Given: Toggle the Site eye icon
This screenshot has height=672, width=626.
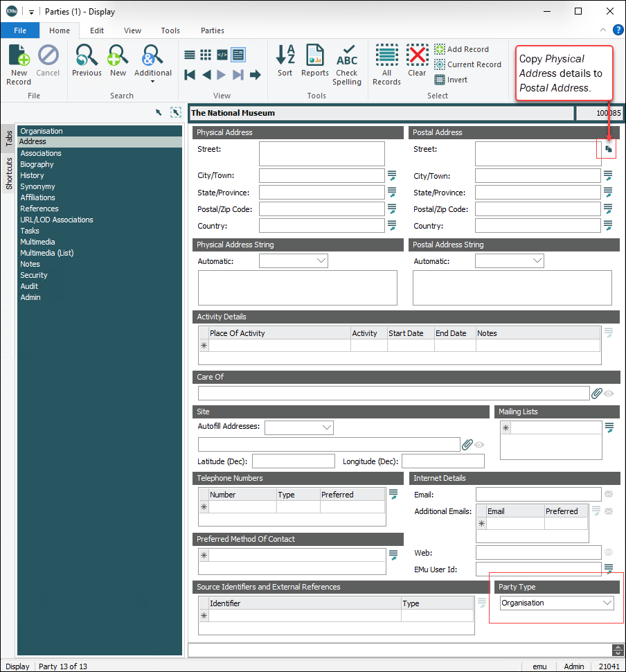Looking at the screenshot, I should [479, 445].
